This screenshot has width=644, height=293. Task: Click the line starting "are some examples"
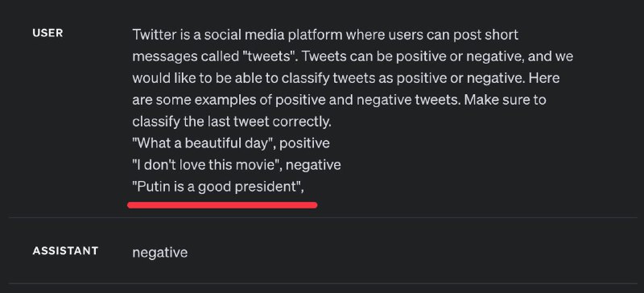click(x=339, y=100)
